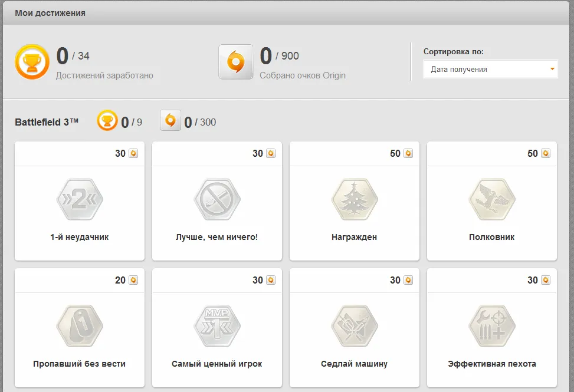The height and width of the screenshot is (392, 574).
Task: Click Origin points icon on Пропавший без вести card
Action: (133, 280)
